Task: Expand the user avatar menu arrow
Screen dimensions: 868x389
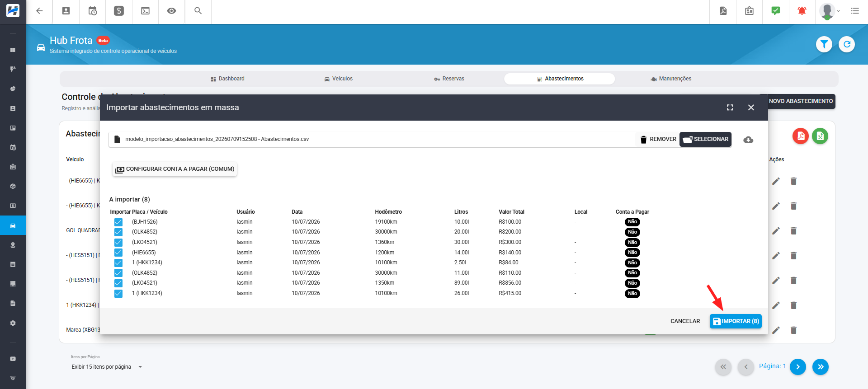Action: coord(838,11)
